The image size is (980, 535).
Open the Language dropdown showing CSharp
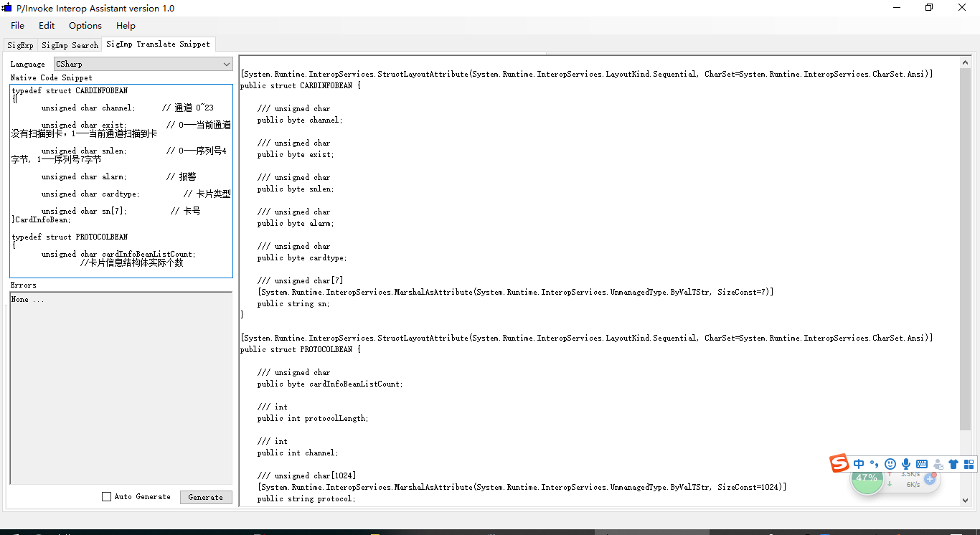(142, 64)
